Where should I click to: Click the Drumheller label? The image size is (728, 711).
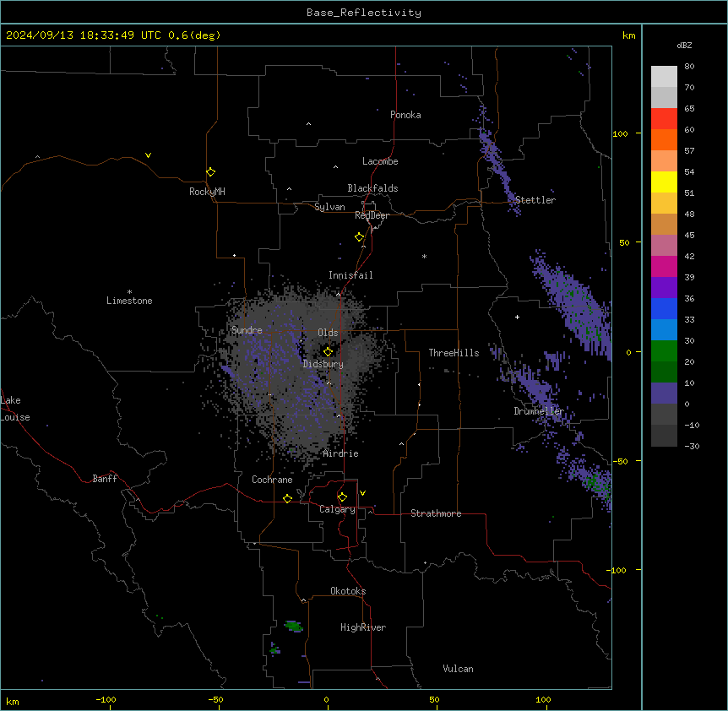tap(539, 411)
